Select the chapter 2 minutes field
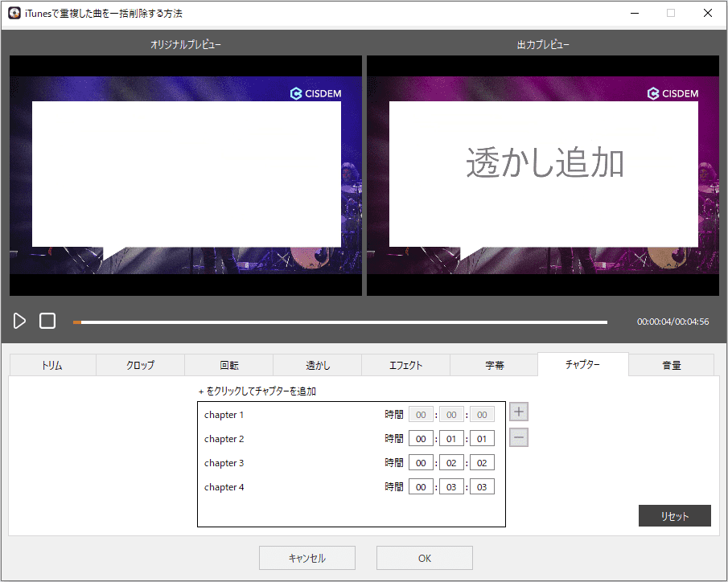The image size is (728, 582). [x=451, y=439]
